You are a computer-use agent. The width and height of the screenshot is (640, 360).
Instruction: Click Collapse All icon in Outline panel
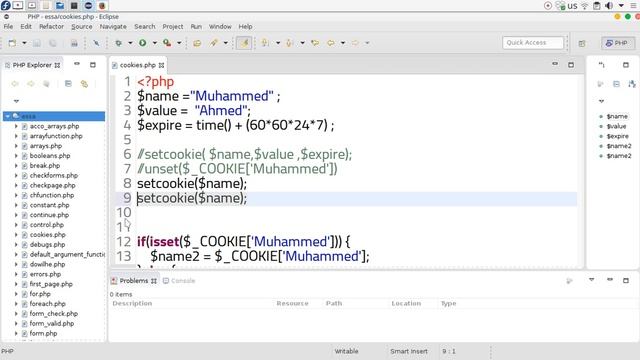(x=616, y=84)
